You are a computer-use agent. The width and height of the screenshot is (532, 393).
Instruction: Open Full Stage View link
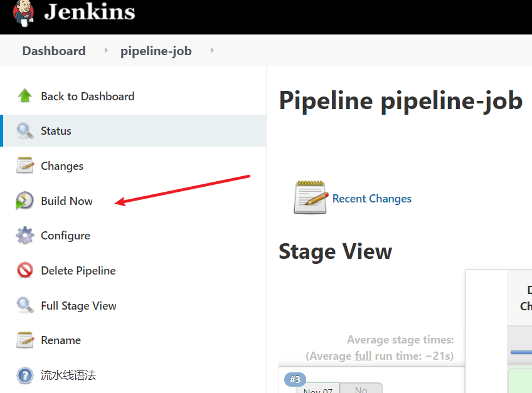78,306
